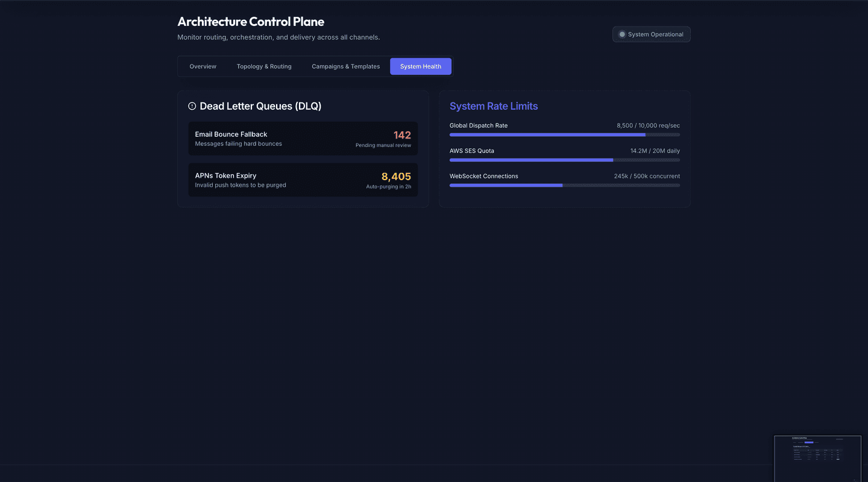The image size is (868, 482).
Task: Click the Dead Letter Queues alert icon
Action: 192,106
